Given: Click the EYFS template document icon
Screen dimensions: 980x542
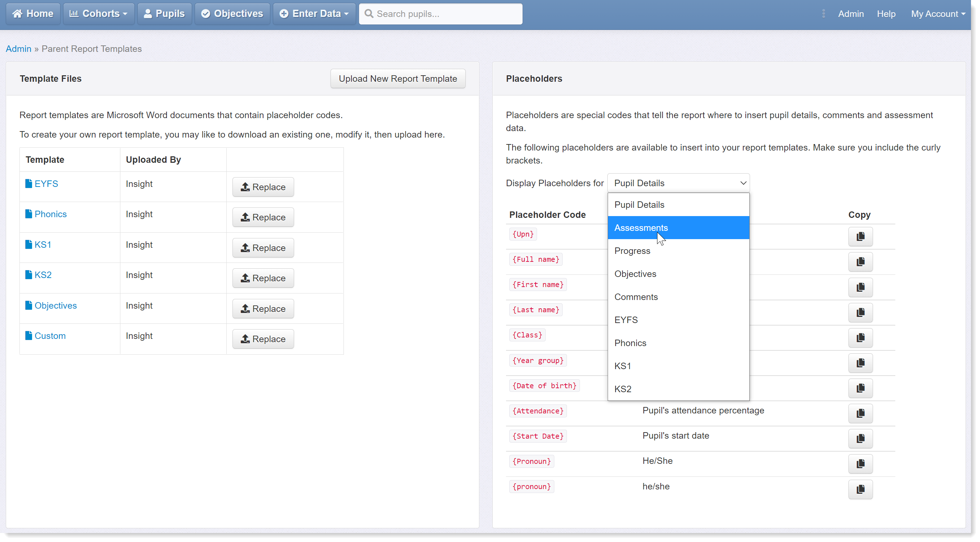Looking at the screenshot, I should pos(28,184).
